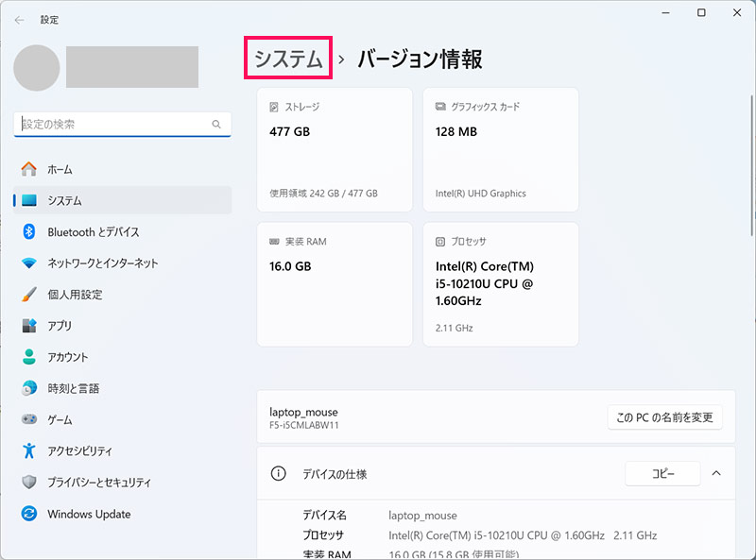Click the 実装 RAM memory icon
The image size is (756, 560).
pos(274,242)
